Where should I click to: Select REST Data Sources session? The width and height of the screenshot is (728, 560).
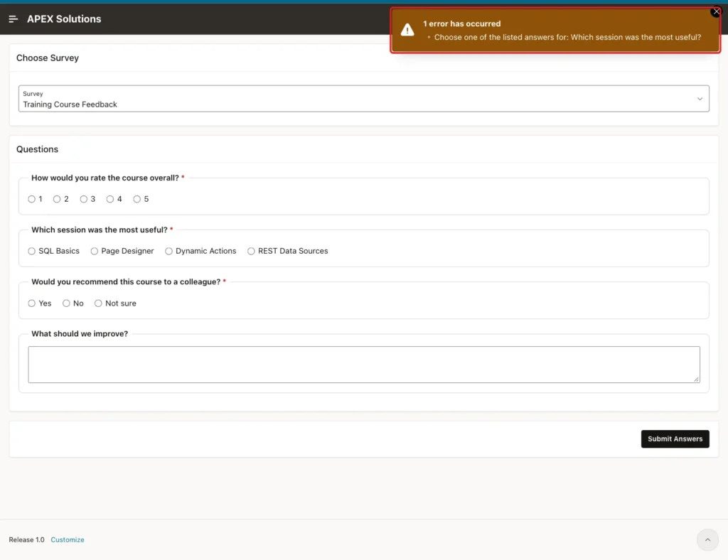click(x=251, y=251)
